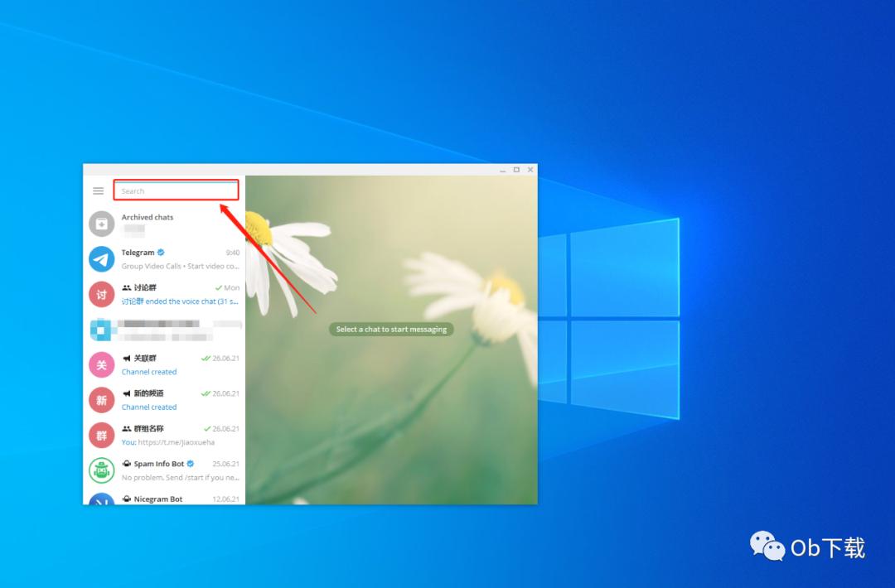Open the Telegram official chat

164,259
